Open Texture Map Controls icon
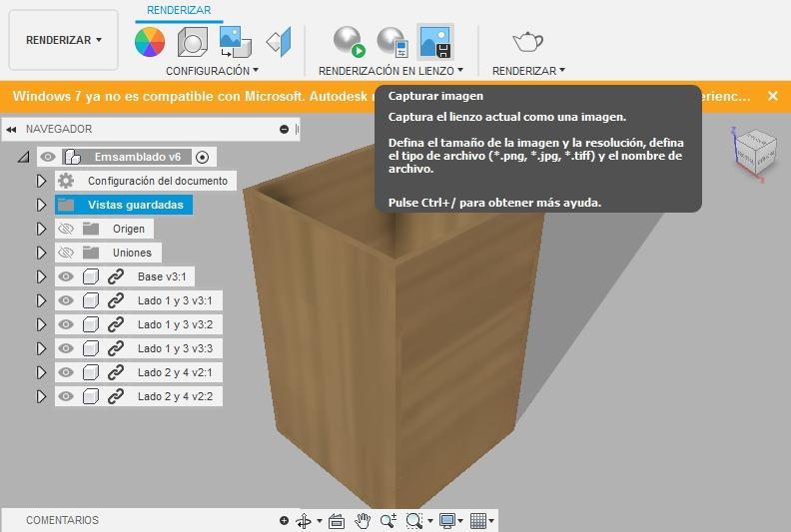This screenshot has height=532, width=791. pyautogui.click(x=280, y=42)
